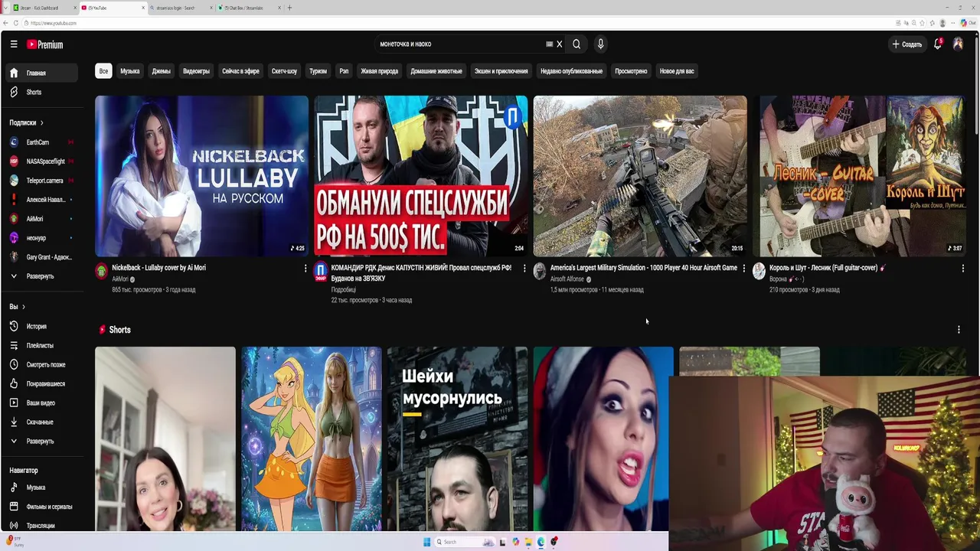The width and height of the screenshot is (980, 551).
Task: Select the Живая природа chip
Action: click(x=380, y=71)
